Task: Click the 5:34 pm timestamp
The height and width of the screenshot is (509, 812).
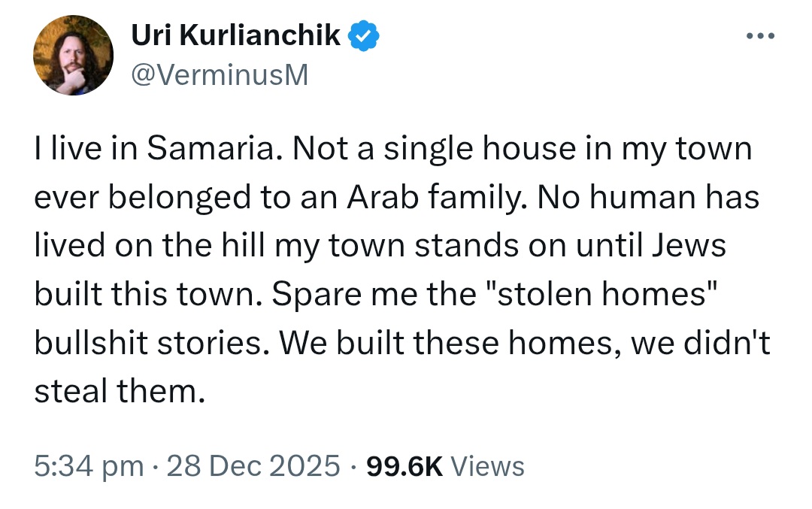Action: [89, 465]
